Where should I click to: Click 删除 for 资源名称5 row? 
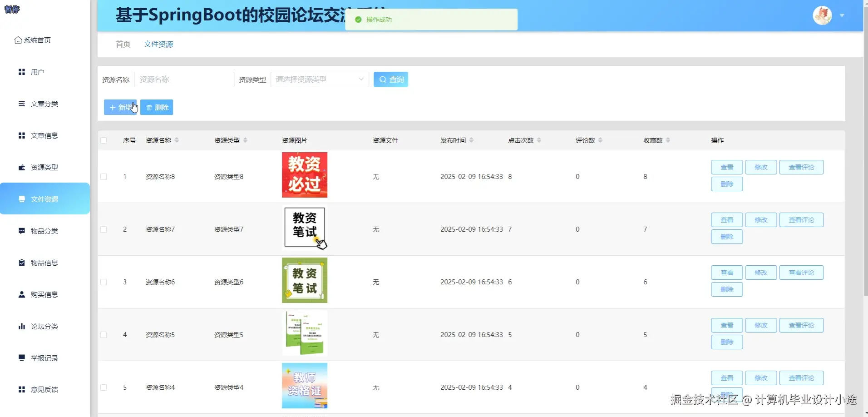pyautogui.click(x=727, y=342)
